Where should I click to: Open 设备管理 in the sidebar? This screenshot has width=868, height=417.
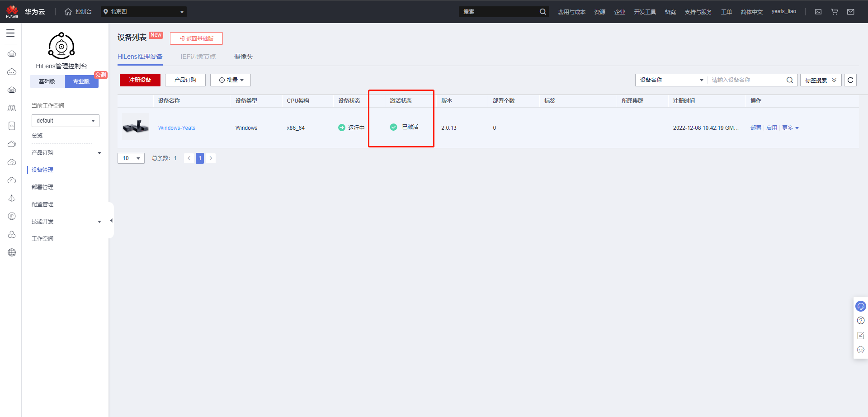pos(42,170)
